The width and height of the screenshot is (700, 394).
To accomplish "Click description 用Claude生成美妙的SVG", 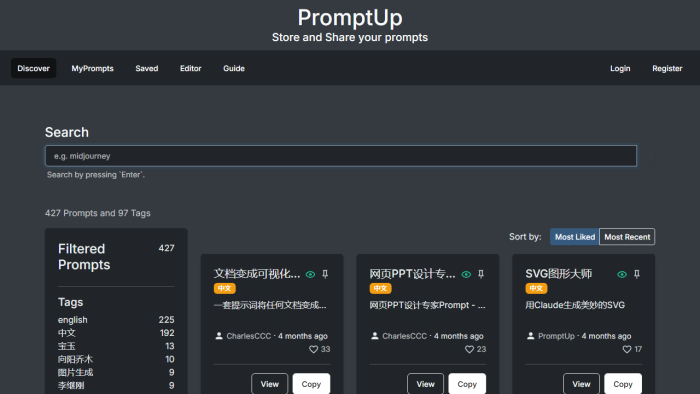I will pyautogui.click(x=575, y=305).
